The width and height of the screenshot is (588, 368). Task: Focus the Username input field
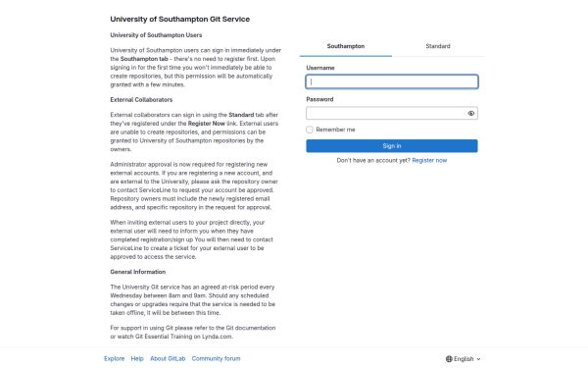[392, 81]
